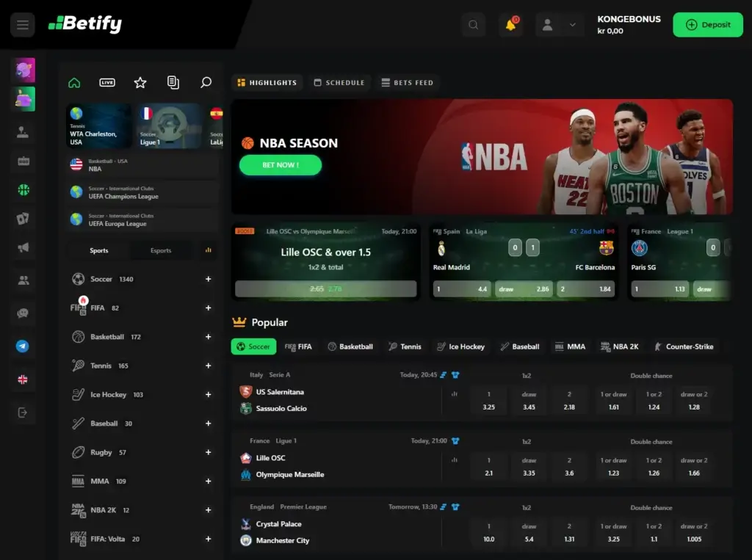Viewport: 752px width, 560px height.
Task: Select Ice Hockey popular filter
Action: 461,346
